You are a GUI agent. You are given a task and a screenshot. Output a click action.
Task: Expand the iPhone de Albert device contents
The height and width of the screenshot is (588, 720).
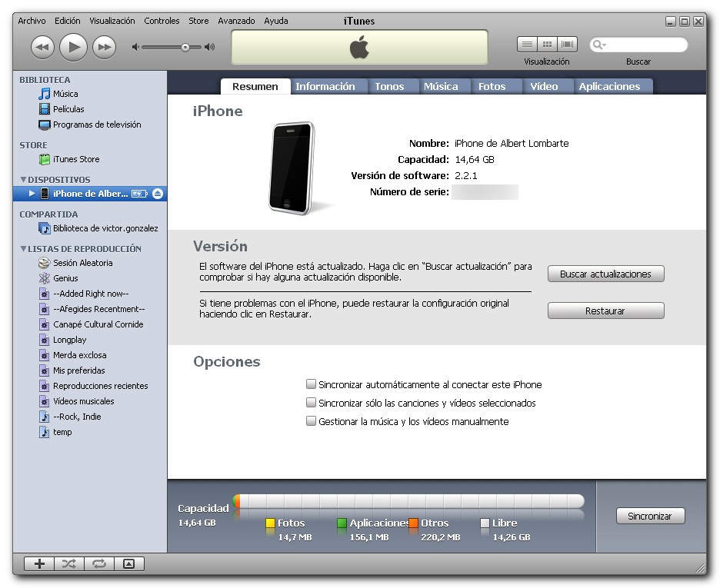point(32,194)
